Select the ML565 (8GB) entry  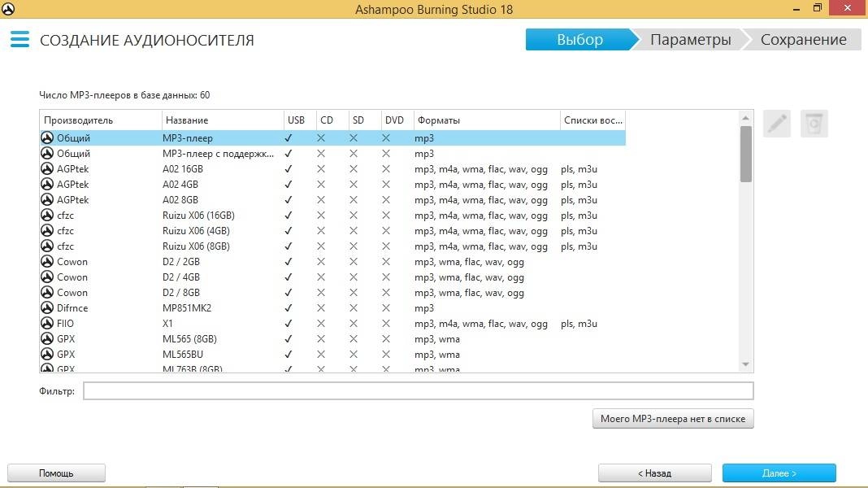190,339
